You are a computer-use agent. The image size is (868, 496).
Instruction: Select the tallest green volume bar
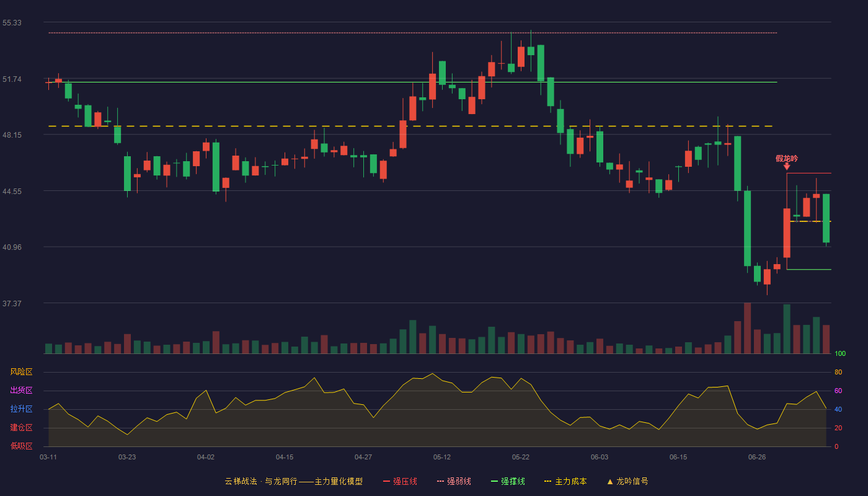(x=787, y=329)
